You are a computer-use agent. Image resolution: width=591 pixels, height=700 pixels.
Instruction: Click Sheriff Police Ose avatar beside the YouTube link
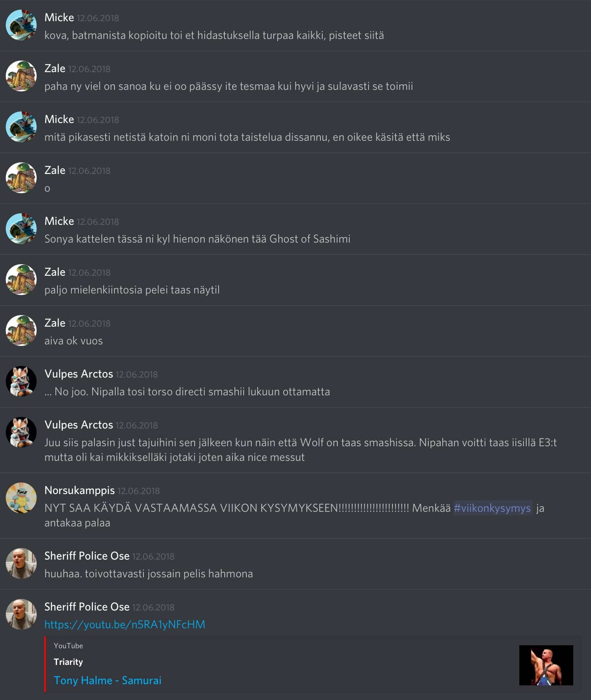pyautogui.click(x=21, y=614)
